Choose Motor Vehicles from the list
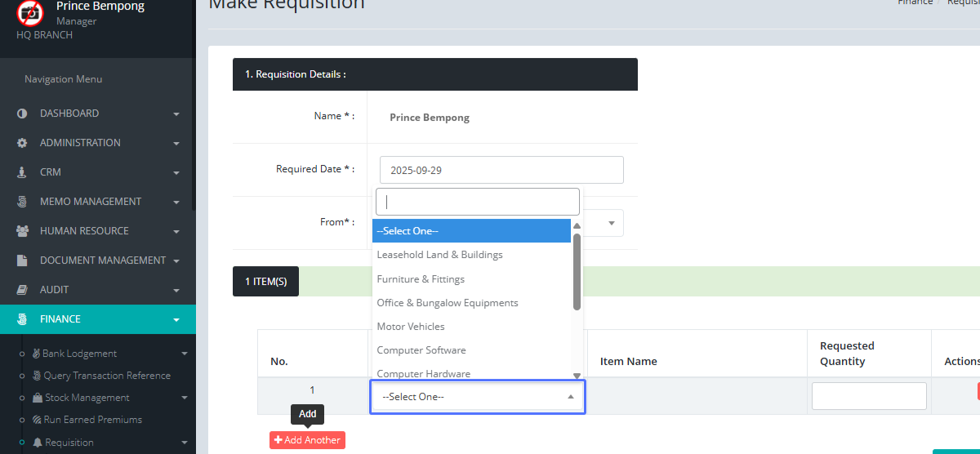980x454 pixels. [411, 327]
